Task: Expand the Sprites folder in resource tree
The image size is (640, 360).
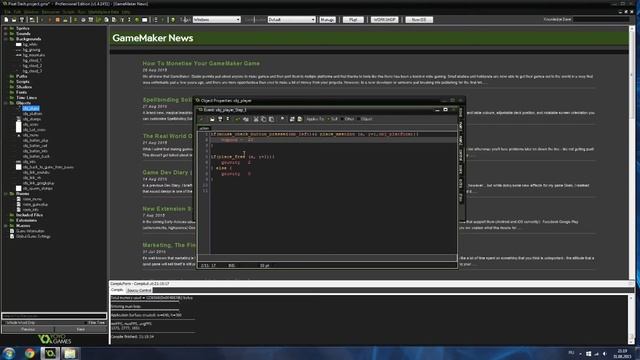Action: [x=5, y=29]
